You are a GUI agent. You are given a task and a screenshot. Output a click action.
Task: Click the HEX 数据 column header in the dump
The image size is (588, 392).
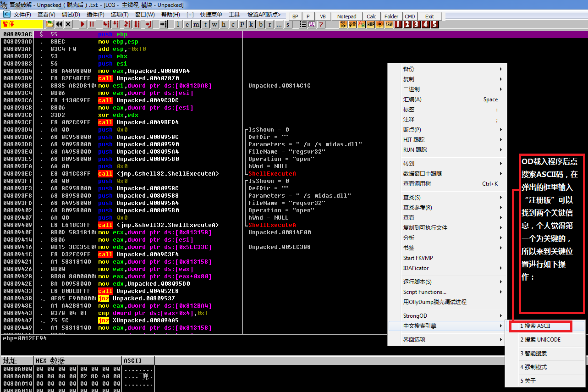coord(78,361)
